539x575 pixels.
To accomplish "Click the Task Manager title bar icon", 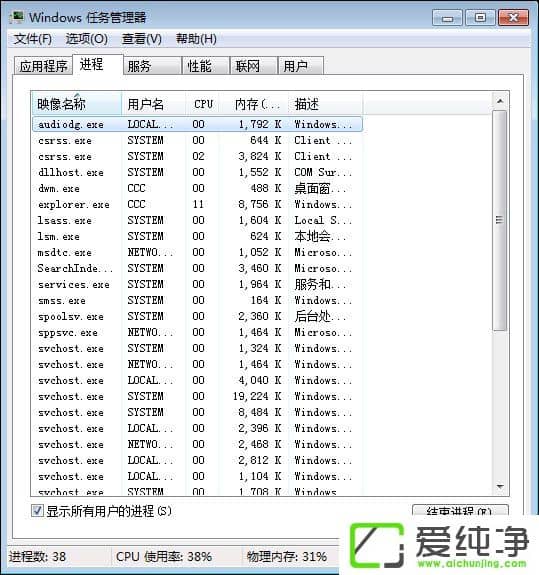I will (x=17, y=17).
